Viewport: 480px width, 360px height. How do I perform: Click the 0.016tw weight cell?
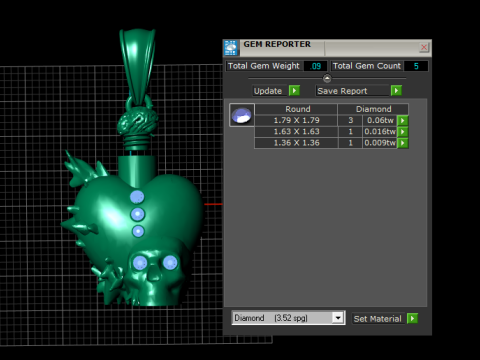point(380,132)
